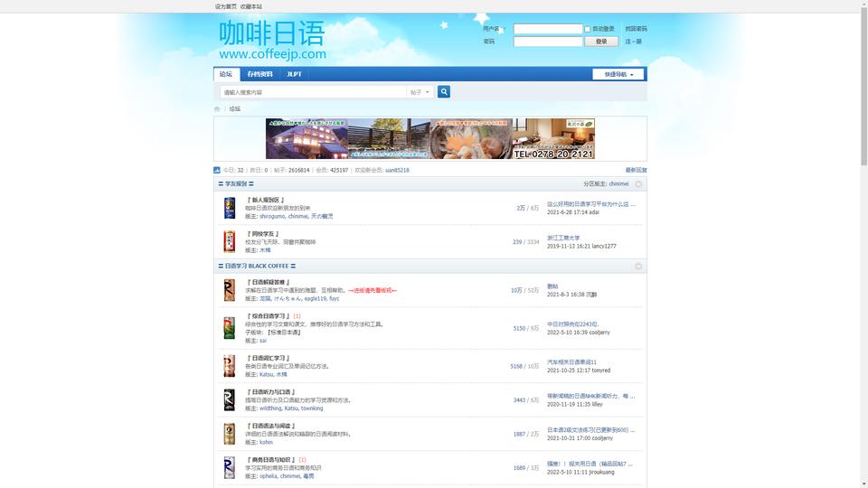Click the 注册 register link

(x=633, y=42)
